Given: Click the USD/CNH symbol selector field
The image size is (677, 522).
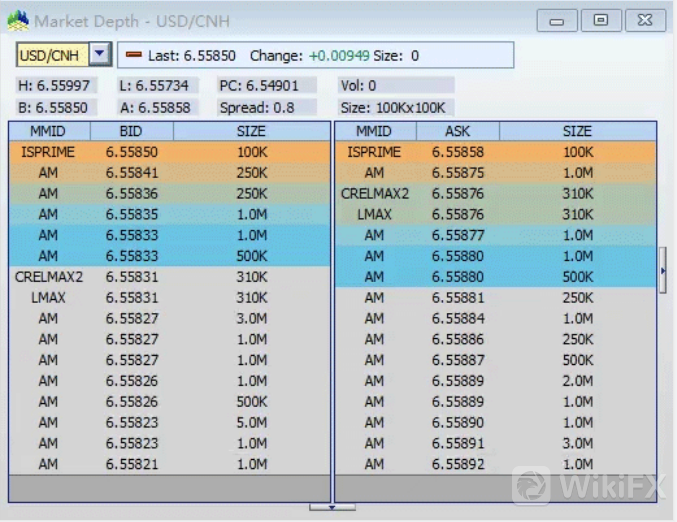Looking at the screenshot, I should coord(53,55).
